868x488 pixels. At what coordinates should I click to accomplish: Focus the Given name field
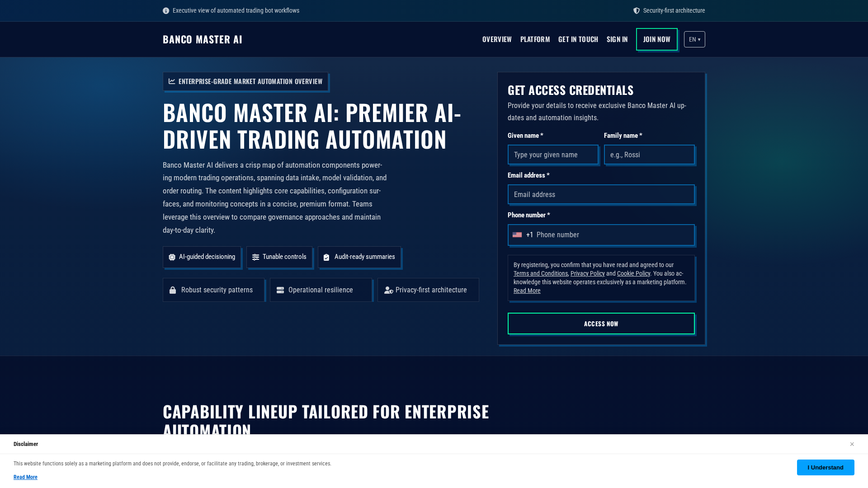553,155
